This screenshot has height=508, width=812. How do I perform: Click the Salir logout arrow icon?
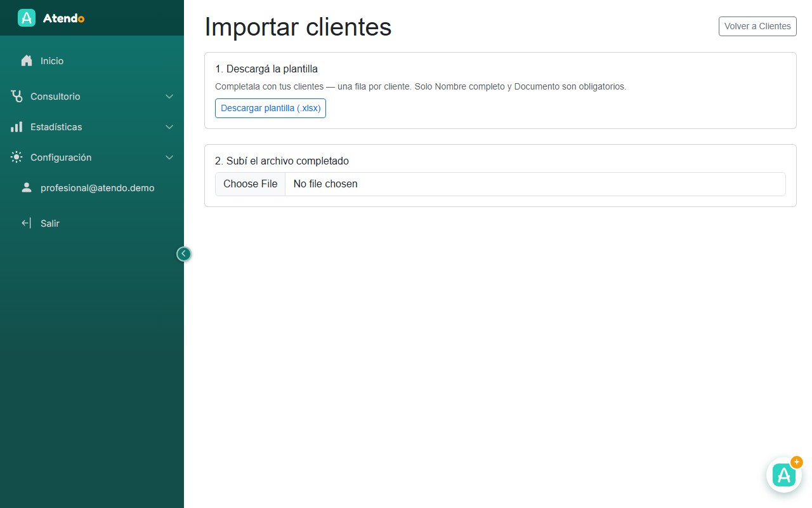coord(27,224)
